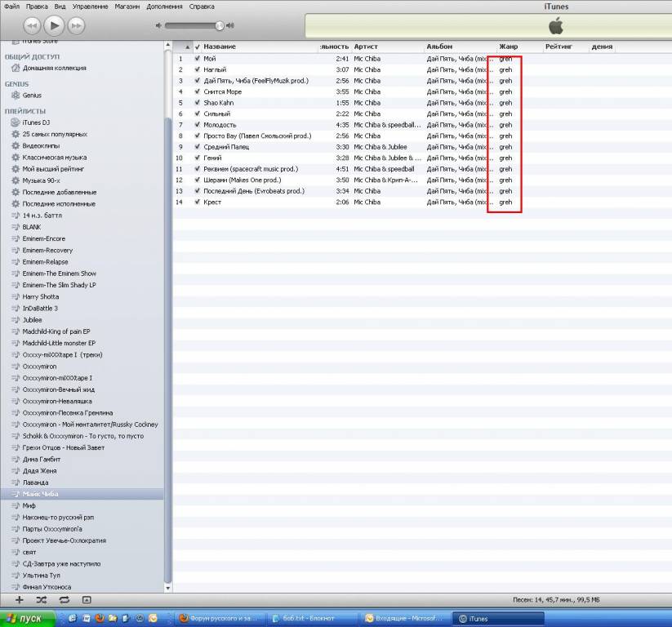
Task: Open smart playlist Видеоклипы
Action: (41, 145)
